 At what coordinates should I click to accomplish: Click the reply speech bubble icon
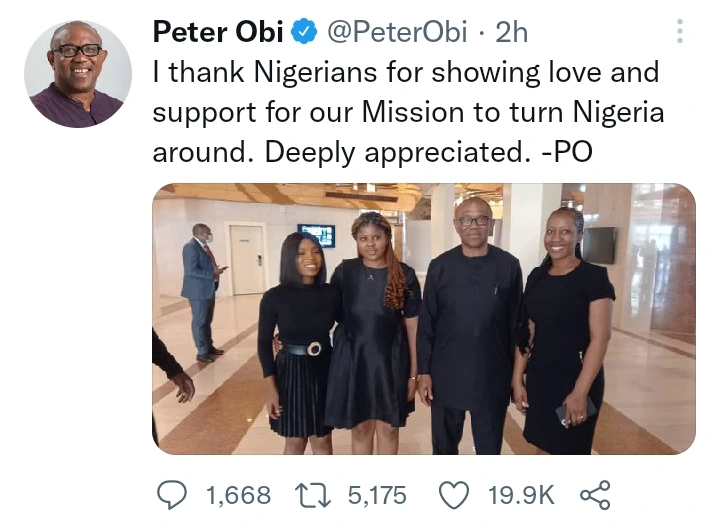[173, 494]
